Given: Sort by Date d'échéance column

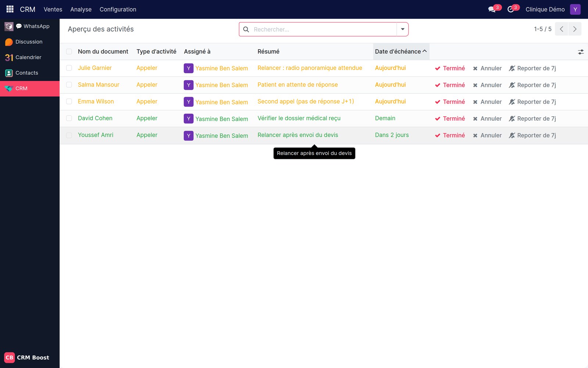Looking at the screenshot, I should (x=401, y=52).
